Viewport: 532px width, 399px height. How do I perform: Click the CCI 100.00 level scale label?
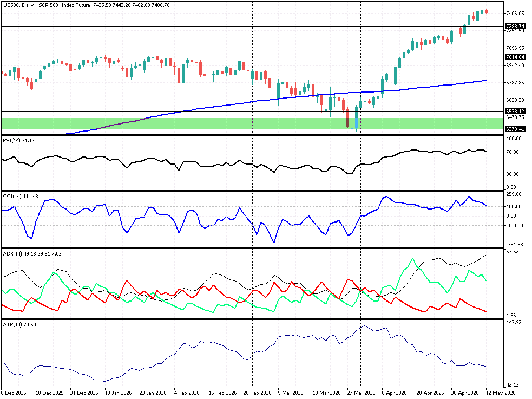[x=514, y=207]
